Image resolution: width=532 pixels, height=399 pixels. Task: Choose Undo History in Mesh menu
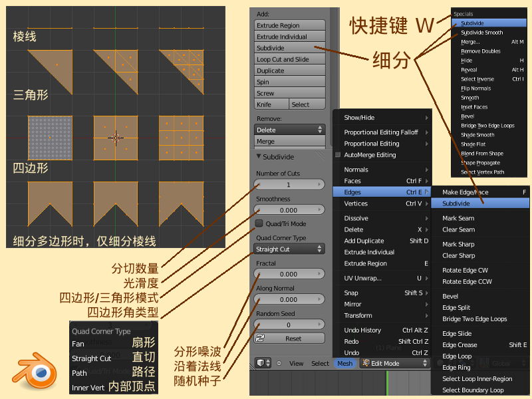pos(382,330)
